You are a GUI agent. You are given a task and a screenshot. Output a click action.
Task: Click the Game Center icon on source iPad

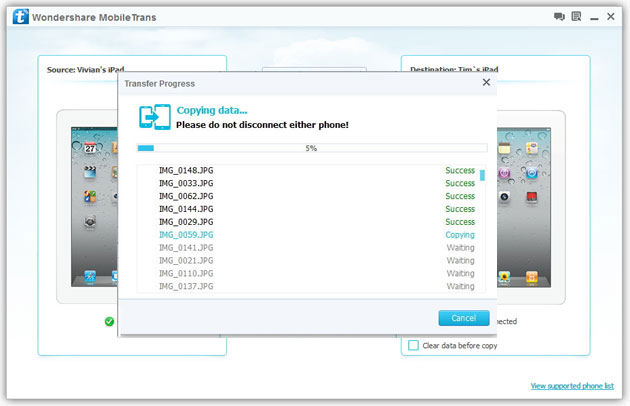click(90, 197)
